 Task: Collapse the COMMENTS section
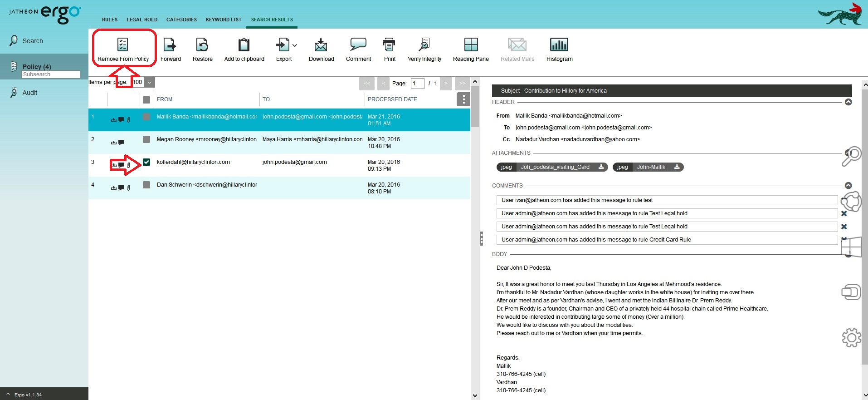[x=848, y=186]
